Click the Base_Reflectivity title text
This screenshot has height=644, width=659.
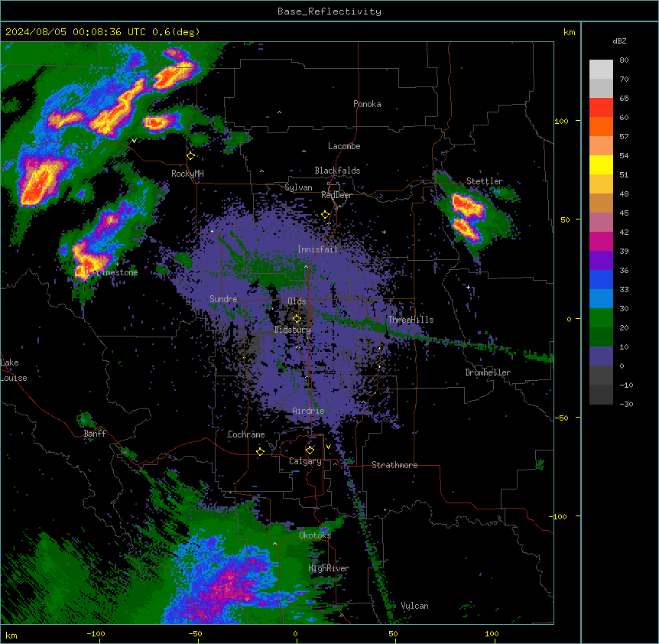(x=329, y=11)
